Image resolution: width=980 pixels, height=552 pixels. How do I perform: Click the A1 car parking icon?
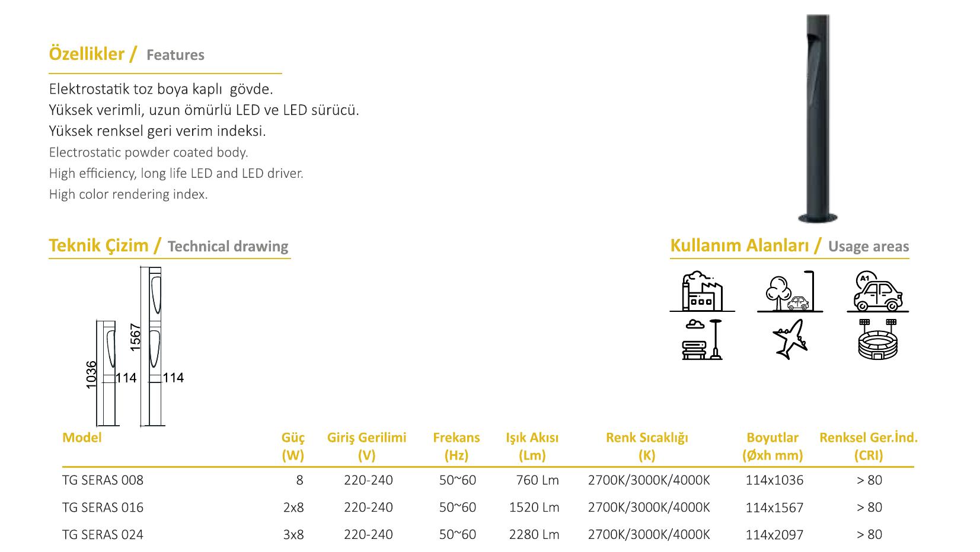(x=878, y=292)
